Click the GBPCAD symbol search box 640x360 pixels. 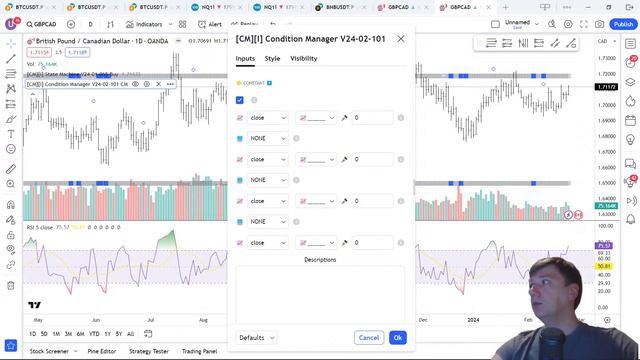click(41, 24)
